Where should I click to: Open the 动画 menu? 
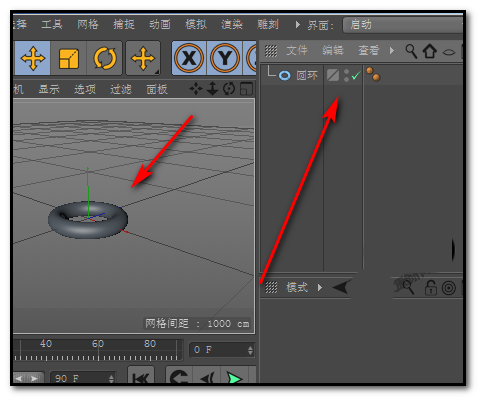pyautogui.click(x=160, y=24)
